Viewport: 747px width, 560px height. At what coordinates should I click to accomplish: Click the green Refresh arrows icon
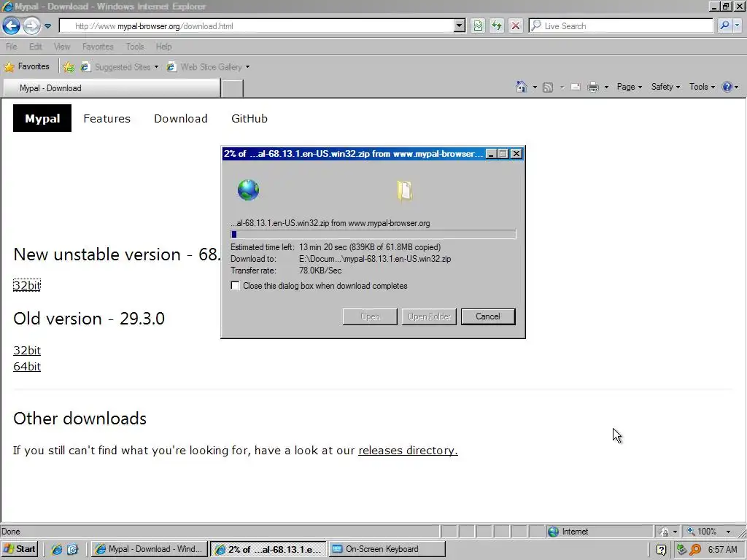point(496,26)
